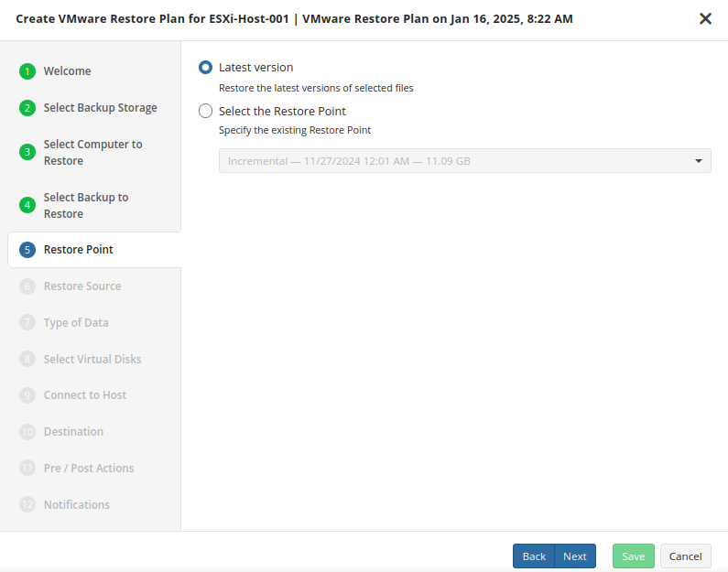Open the restore point Incremental dropdown
This screenshot has width=728, height=572.
click(x=458, y=161)
